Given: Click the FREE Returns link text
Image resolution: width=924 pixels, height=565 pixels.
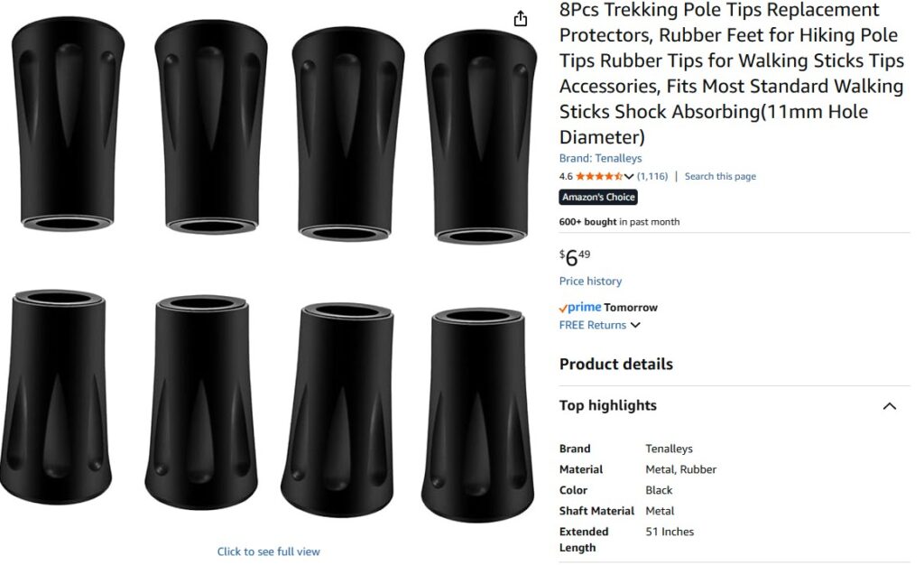Looking at the screenshot, I should pyautogui.click(x=592, y=325).
